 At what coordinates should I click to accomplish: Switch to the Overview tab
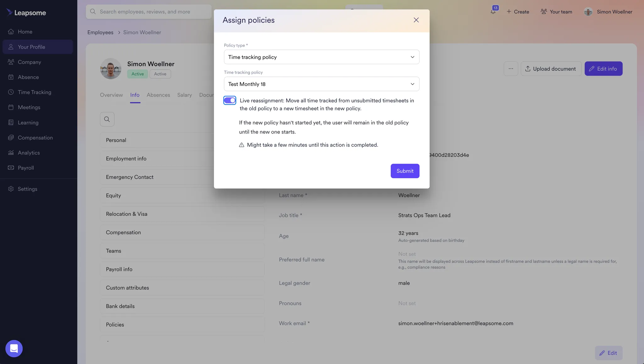(x=111, y=95)
